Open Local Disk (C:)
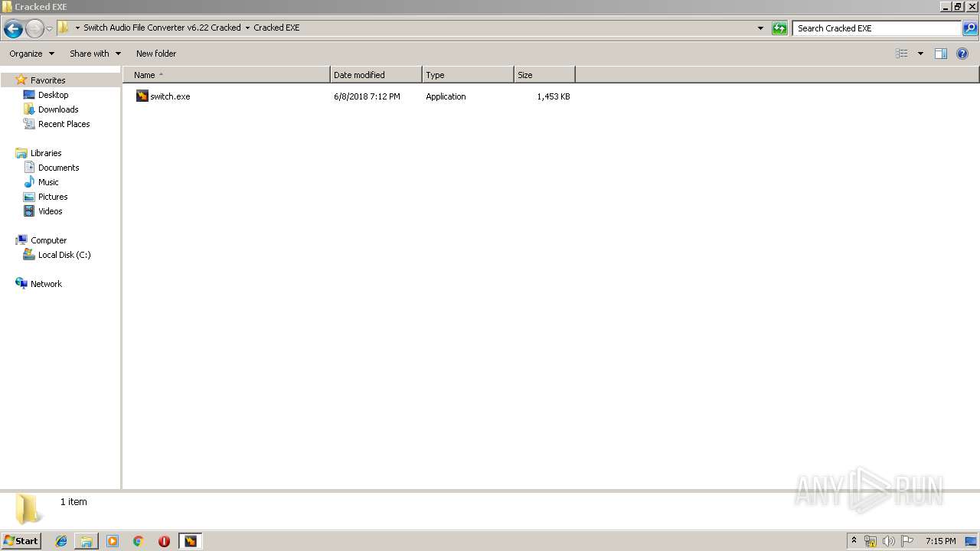This screenshot has height=551, width=980. pos(64,255)
